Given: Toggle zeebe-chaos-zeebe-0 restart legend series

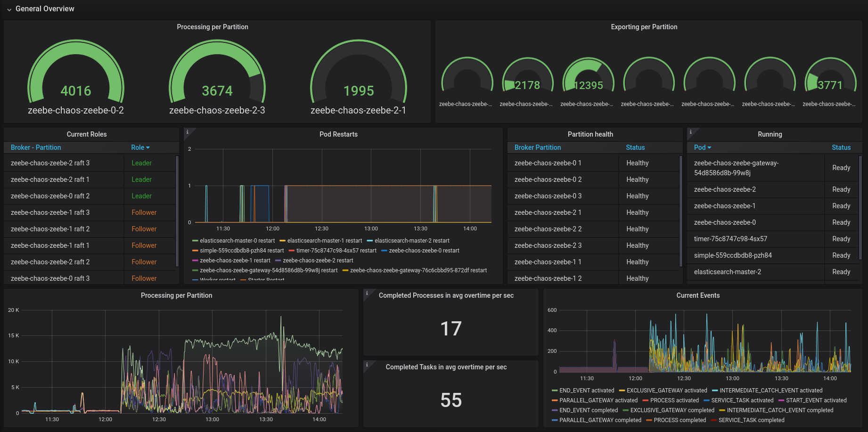Looking at the screenshot, I should pos(424,251).
